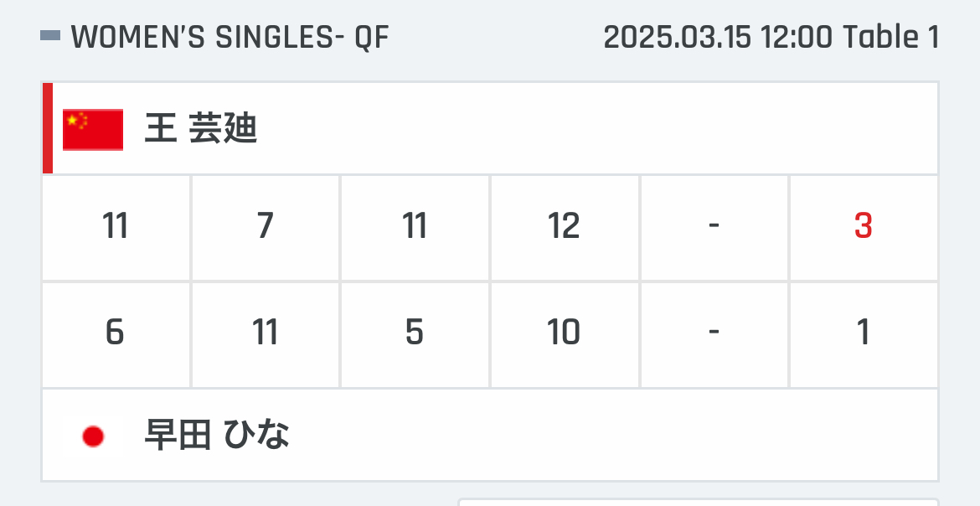Click the red match score 3
980x506 pixels.
click(863, 226)
